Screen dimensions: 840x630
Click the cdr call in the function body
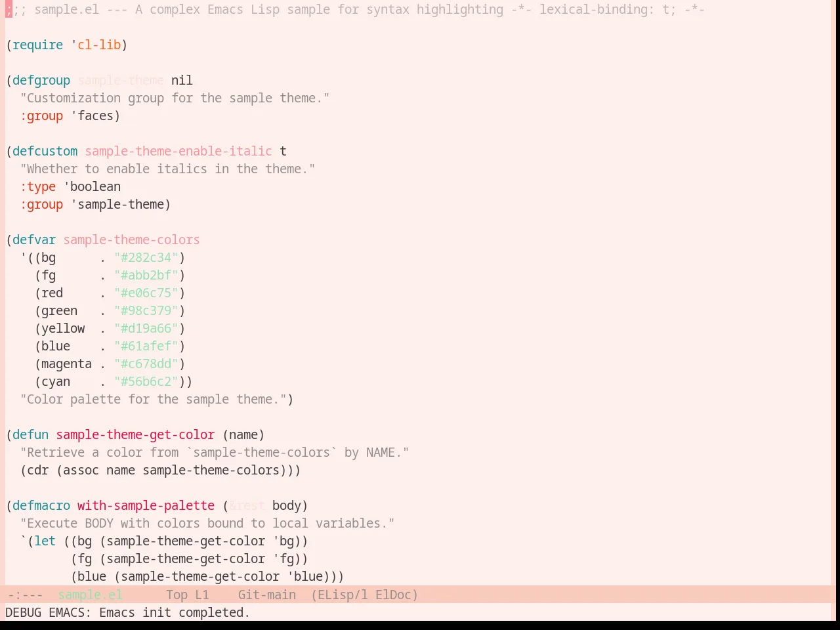37,470
